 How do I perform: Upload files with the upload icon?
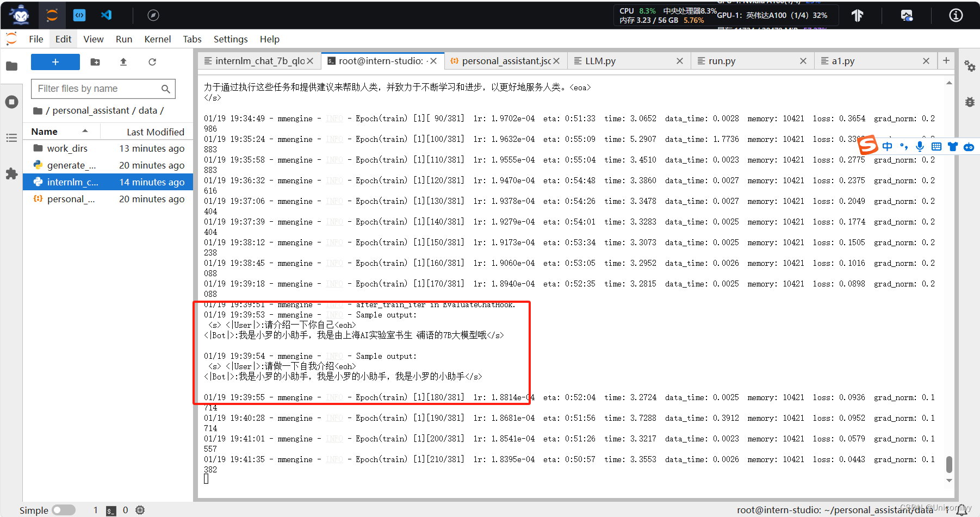(123, 62)
